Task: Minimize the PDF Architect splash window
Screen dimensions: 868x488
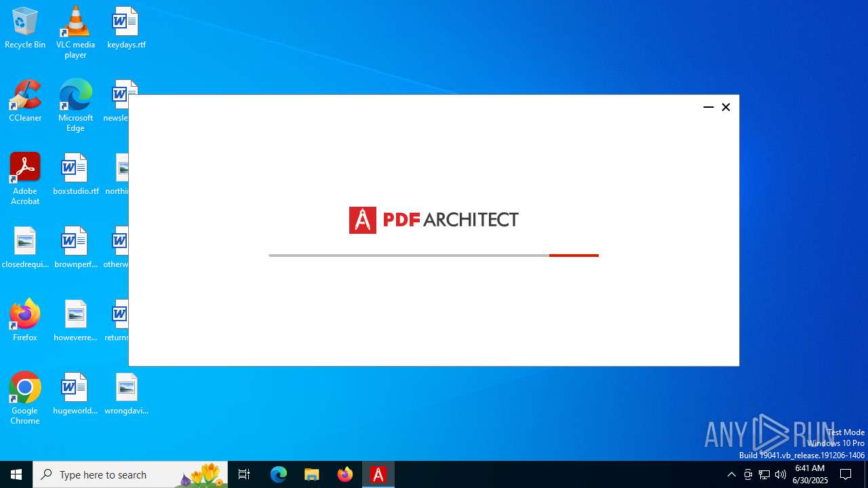Action: point(709,107)
